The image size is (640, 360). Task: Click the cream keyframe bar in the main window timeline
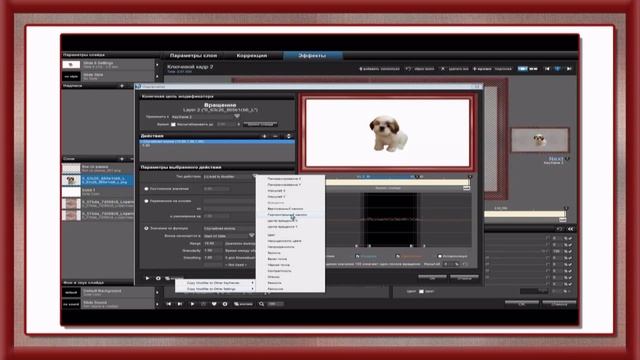524,214
